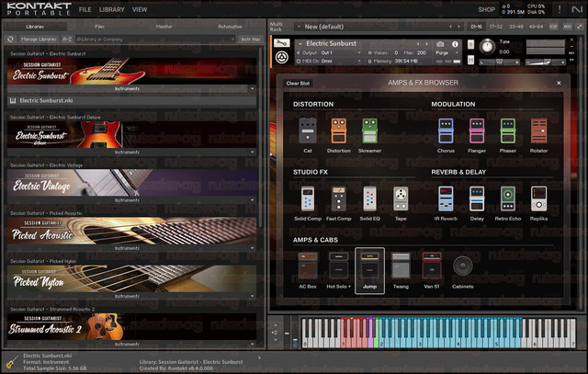Toggle the AUX rack button
588x374 pixels.
568,27
